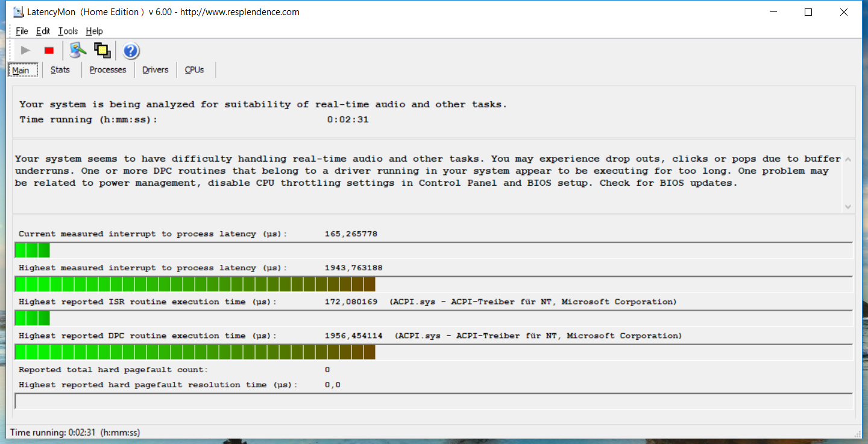The image size is (868, 444).
Task: Show the Drivers tab
Action: (x=155, y=70)
